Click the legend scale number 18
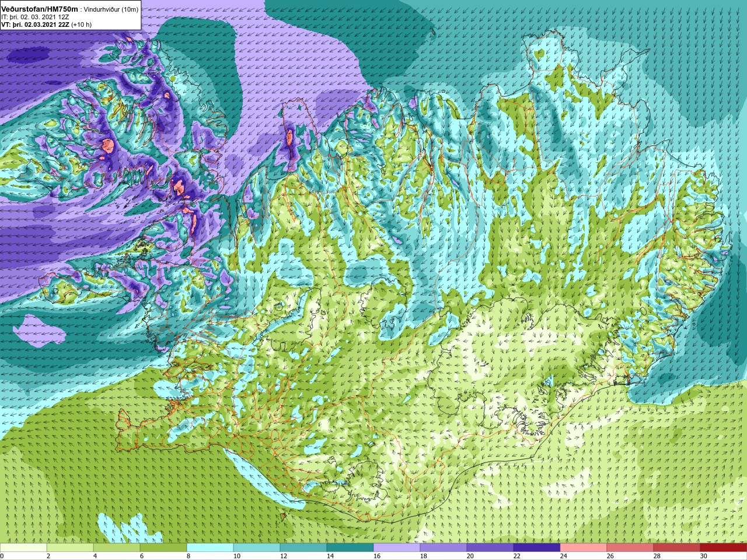 click(423, 556)
